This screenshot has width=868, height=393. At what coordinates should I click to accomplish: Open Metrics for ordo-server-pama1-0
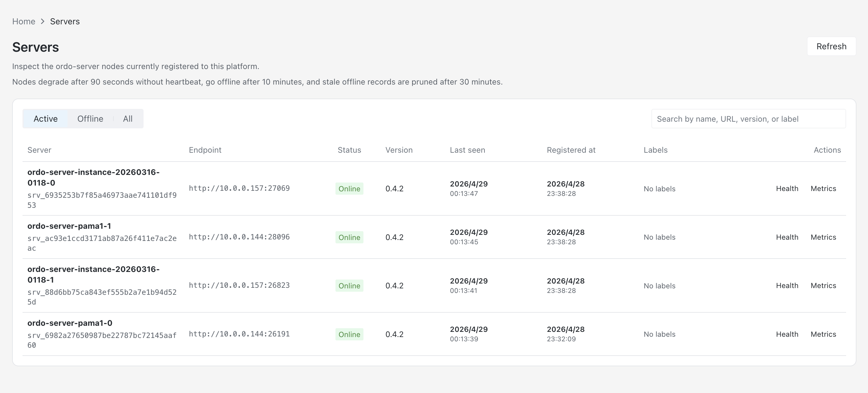823,334
